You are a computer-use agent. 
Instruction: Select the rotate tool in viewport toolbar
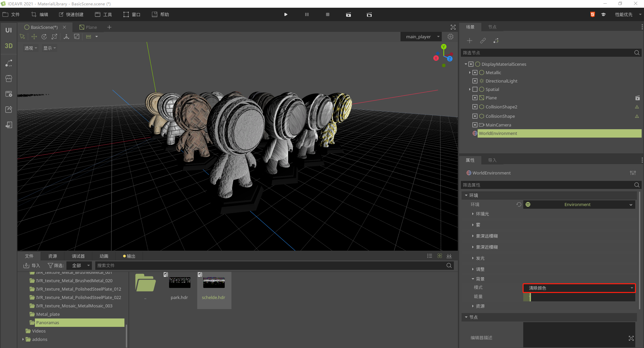tap(44, 37)
